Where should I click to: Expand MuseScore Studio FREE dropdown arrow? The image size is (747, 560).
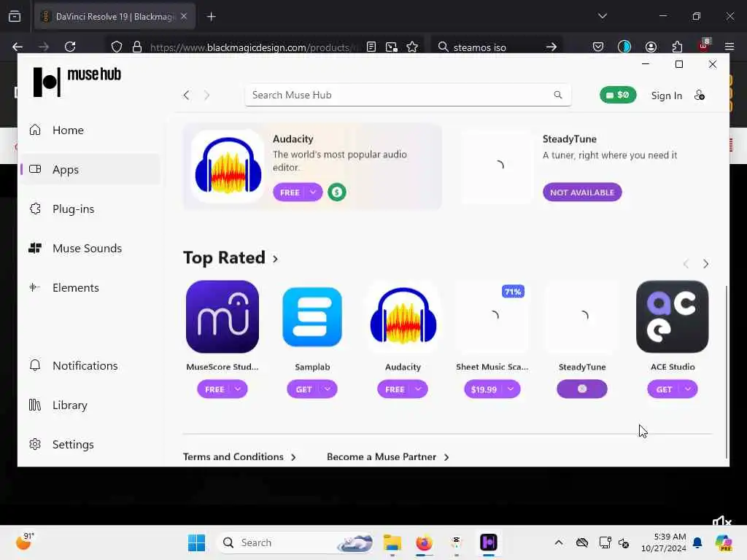(x=238, y=389)
